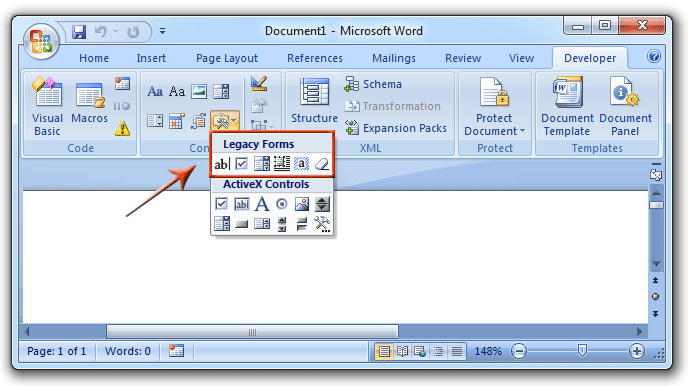The height and width of the screenshot is (386, 688).
Task: Insert a legacy Text Form Field
Action: coord(222,164)
